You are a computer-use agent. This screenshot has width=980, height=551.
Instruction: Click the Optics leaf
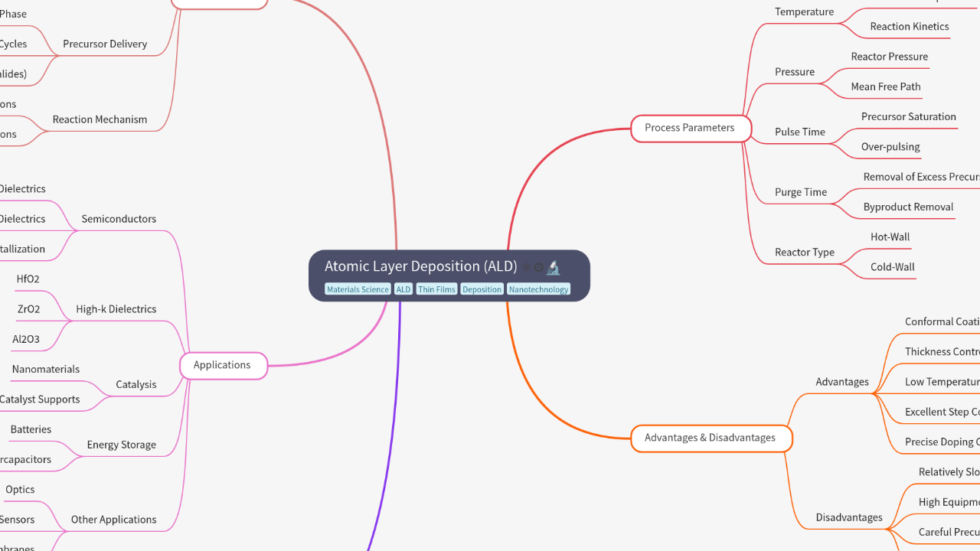pos(20,489)
